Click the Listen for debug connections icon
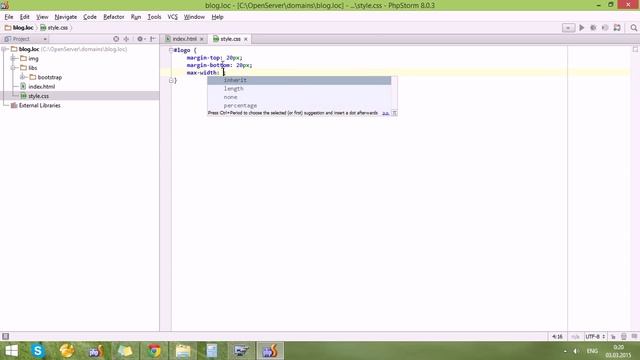 click(x=617, y=28)
